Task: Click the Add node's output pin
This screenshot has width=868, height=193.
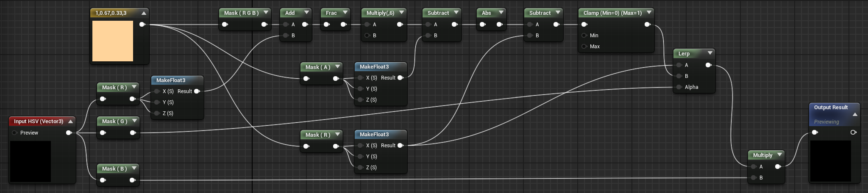Action: pos(305,25)
